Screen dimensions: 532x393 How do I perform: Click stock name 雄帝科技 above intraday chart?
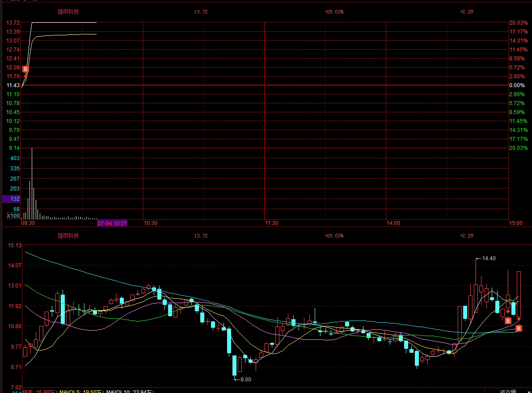tap(68, 12)
